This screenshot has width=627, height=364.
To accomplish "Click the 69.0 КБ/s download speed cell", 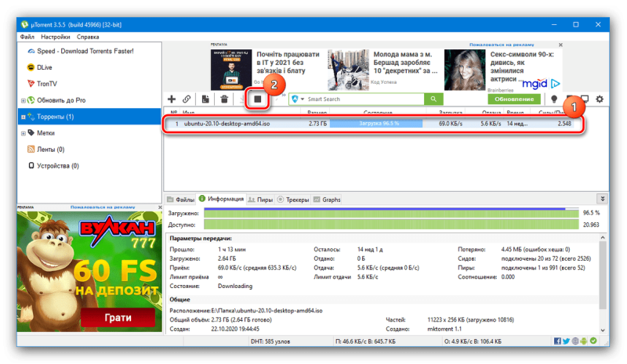I will pyautogui.click(x=450, y=124).
